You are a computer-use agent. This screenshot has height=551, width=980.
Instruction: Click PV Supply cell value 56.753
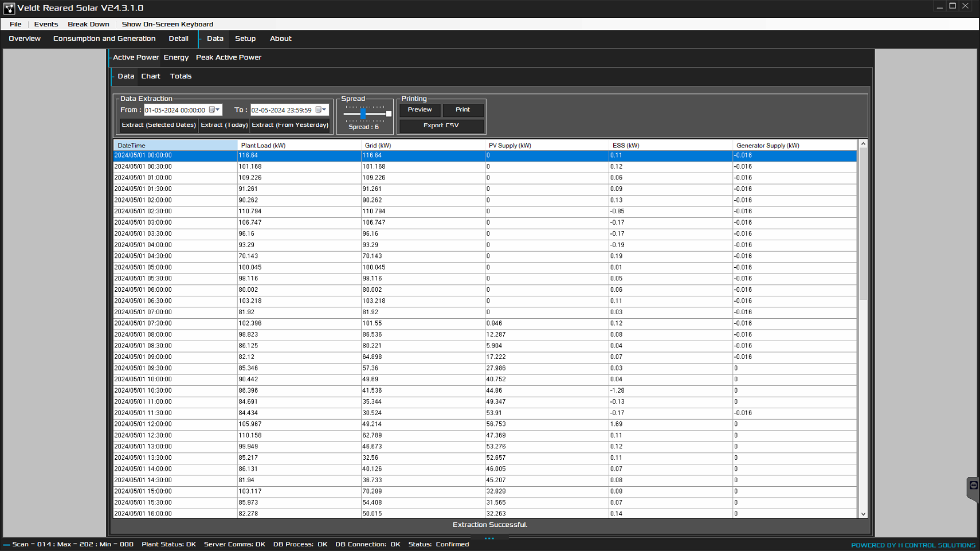coord(547,424)
